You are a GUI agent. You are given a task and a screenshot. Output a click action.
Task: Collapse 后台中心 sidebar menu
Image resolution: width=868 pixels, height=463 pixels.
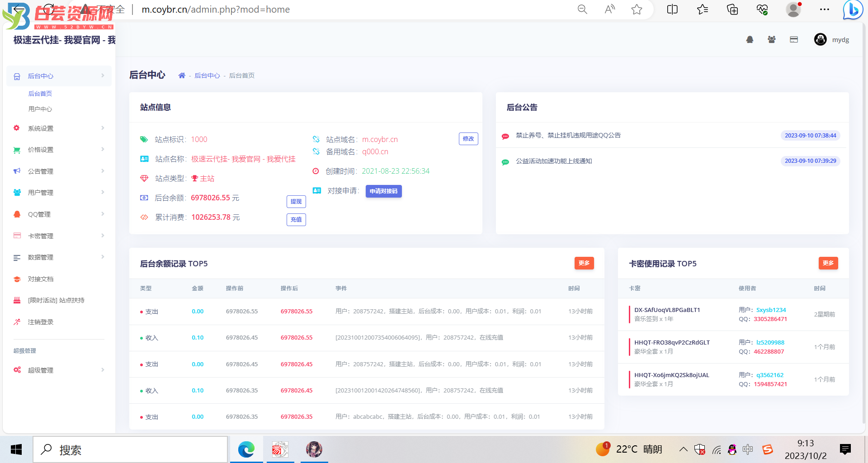[59, 76]
